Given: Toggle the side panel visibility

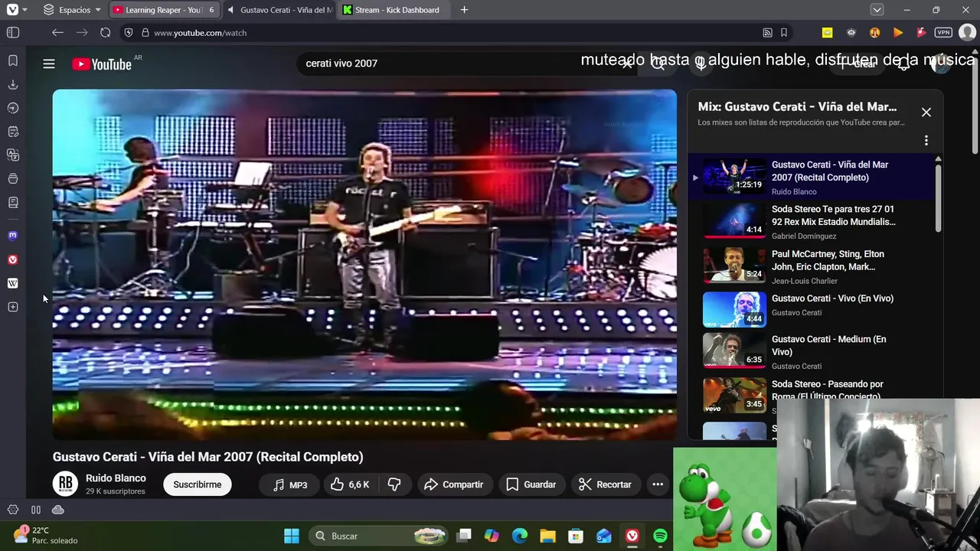Looking at the screenshot, I should coord(13,33).
